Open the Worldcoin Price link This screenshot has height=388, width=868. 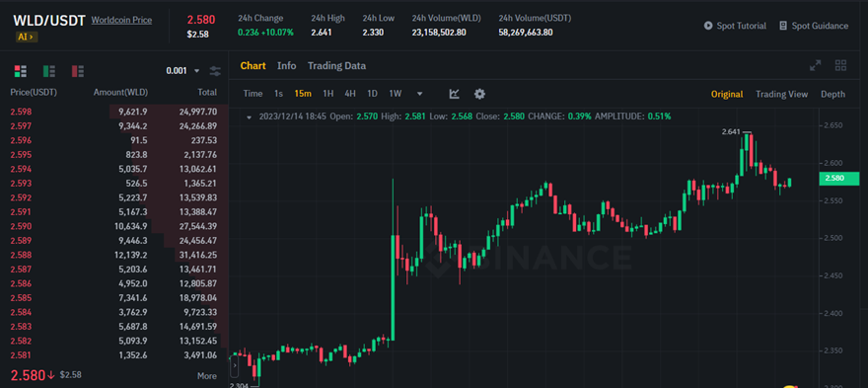121,20
